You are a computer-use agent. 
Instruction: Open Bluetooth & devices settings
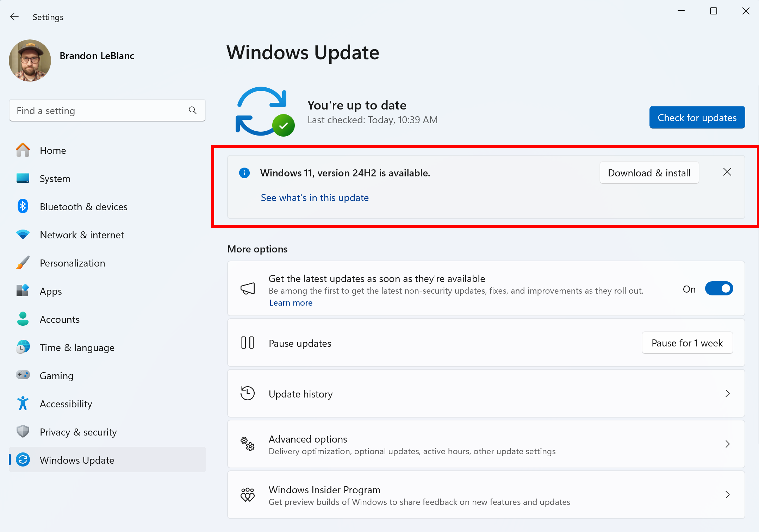[x=107, y=207]
